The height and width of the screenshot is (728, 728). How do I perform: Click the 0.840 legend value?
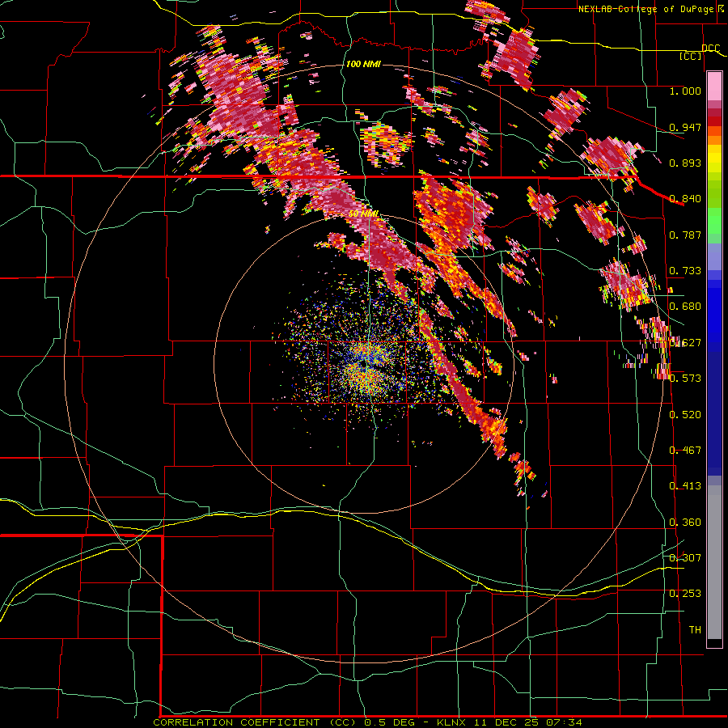[685, 199]
